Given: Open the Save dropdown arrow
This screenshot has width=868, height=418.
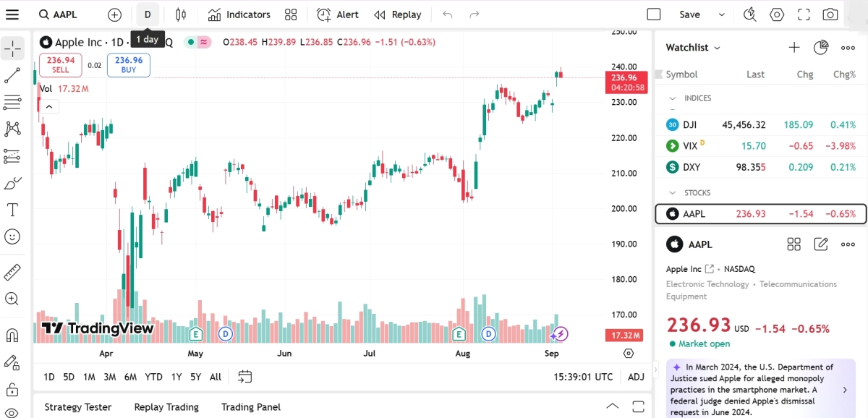Looking at the screenshot, I should click(721, 14).
